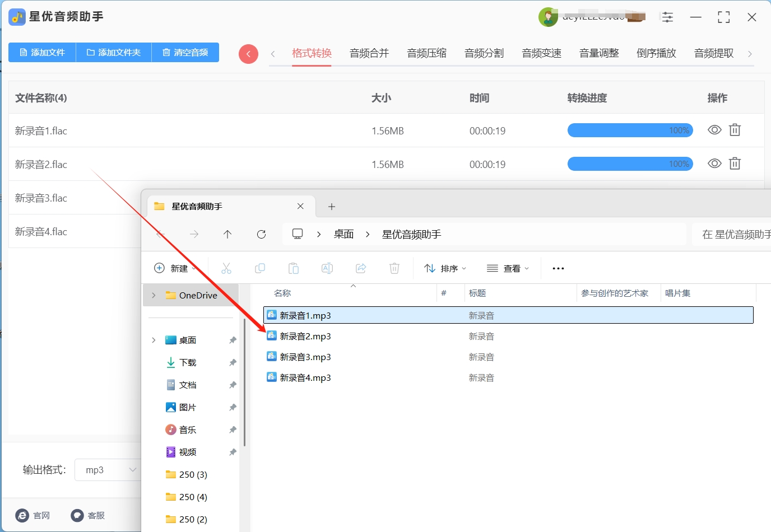Open 下载 in the sidebar
Image resolution: width=771 pixels, height=532 pixels.
click(188, 362)
